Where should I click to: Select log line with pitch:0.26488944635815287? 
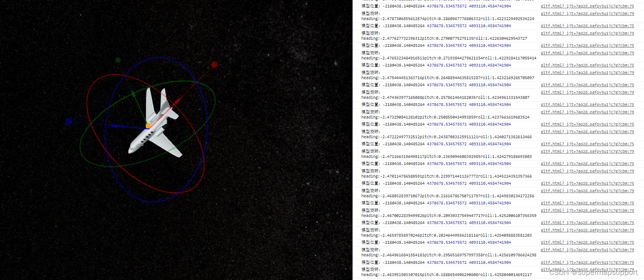pos(448,78)
